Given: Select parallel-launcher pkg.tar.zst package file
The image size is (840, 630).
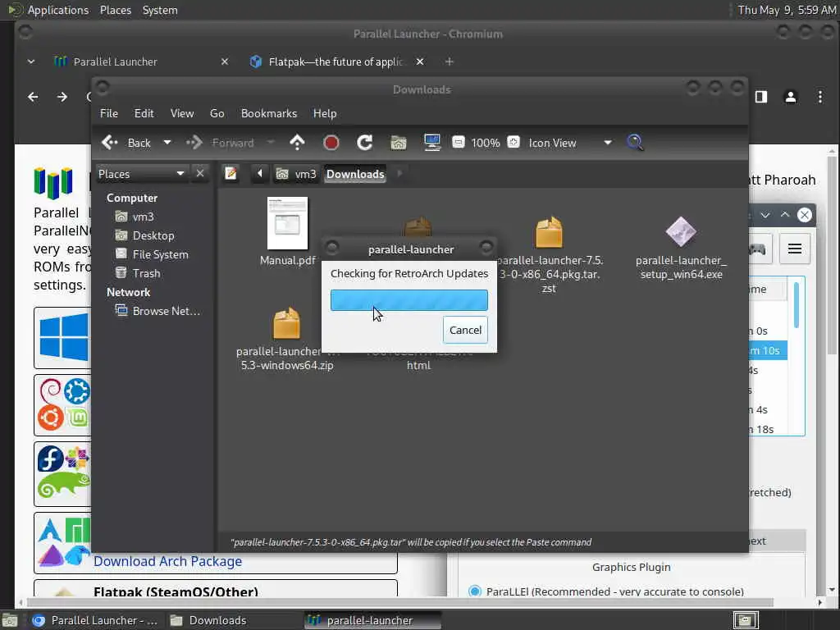Looking at the screenshot, I should pyautogui.click(x=549, y=254).
